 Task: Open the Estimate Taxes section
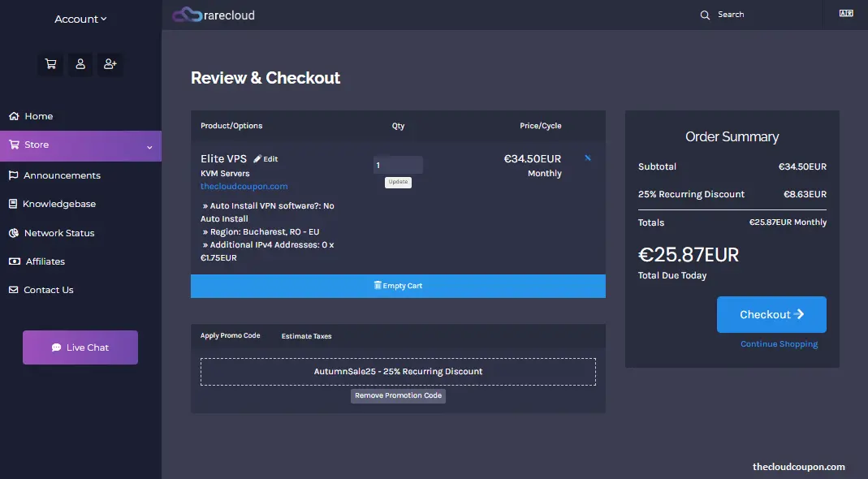pyautogui.click(x=305, y=335)
